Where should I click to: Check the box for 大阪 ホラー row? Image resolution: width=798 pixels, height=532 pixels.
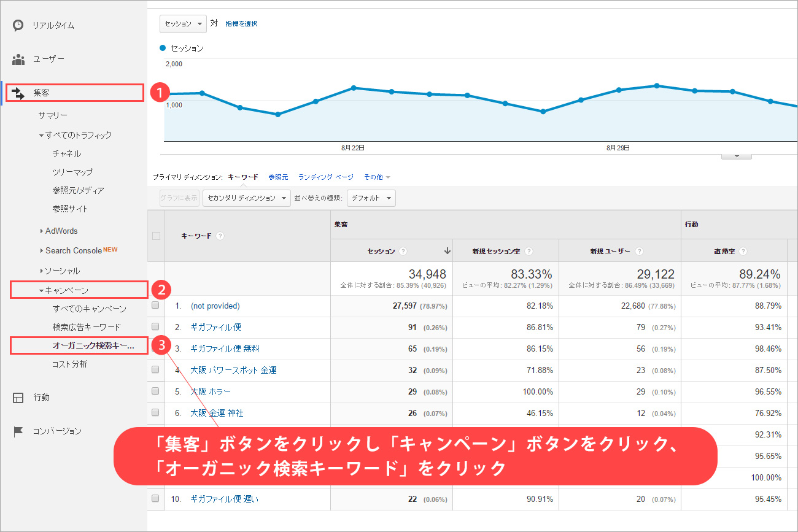[155, 391]
